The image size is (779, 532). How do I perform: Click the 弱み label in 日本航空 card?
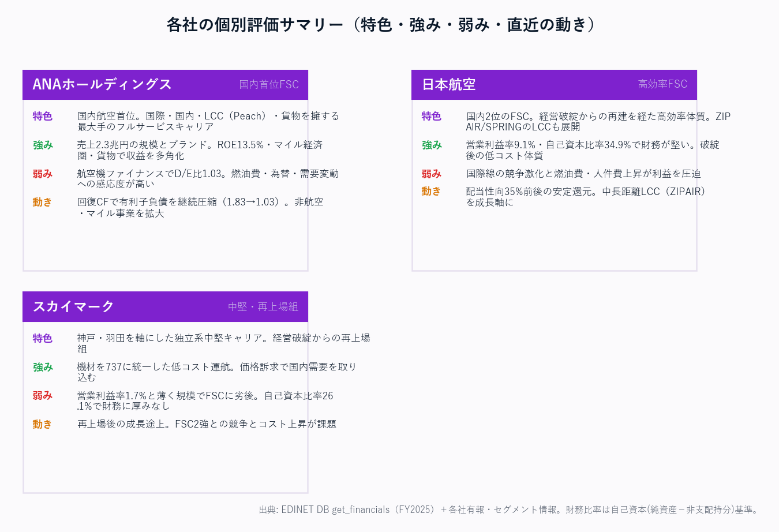coord(432,174)
